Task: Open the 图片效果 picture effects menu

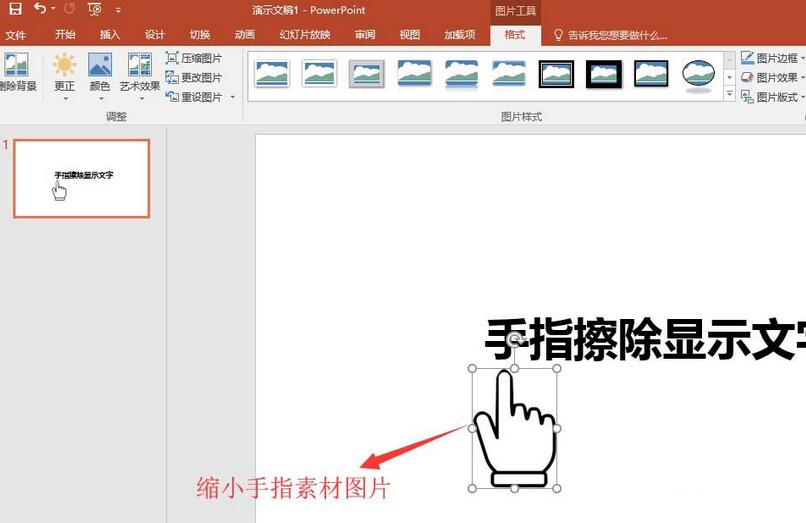Action: point(773,77)
